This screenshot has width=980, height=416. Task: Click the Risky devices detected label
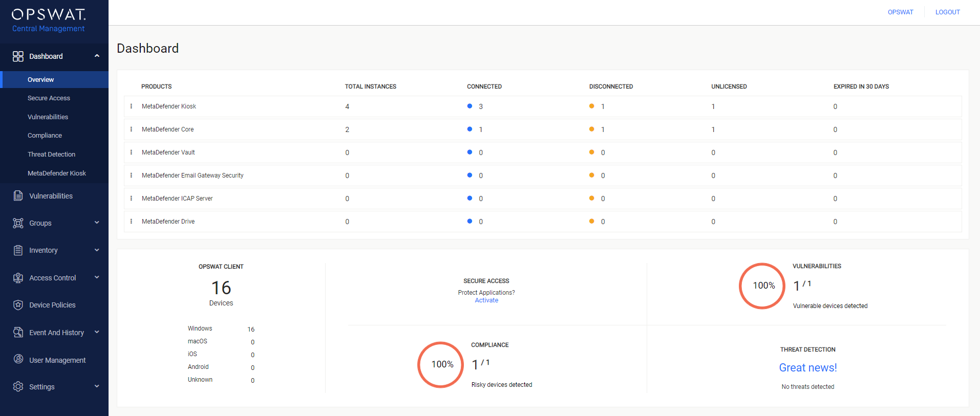click(502, 385)
